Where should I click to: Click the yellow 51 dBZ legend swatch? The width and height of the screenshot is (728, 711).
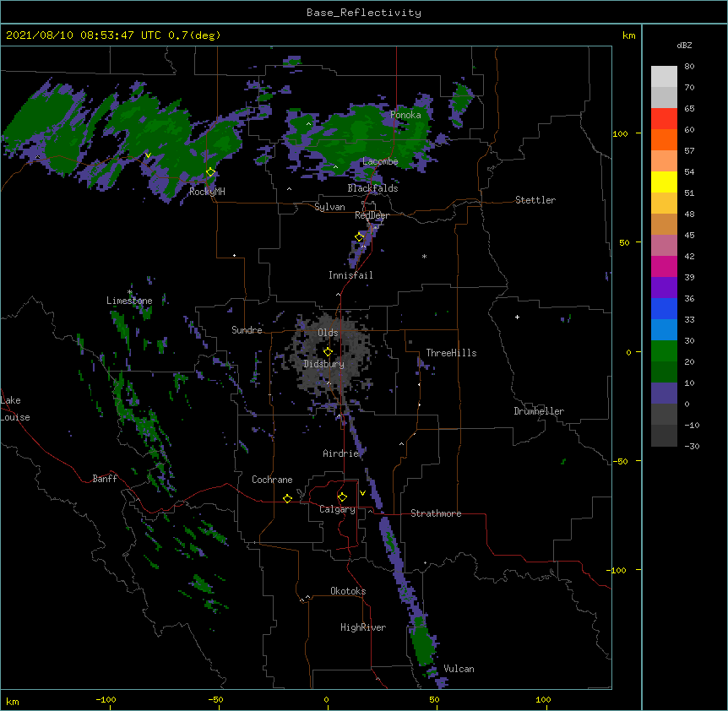tap(664, 182)
